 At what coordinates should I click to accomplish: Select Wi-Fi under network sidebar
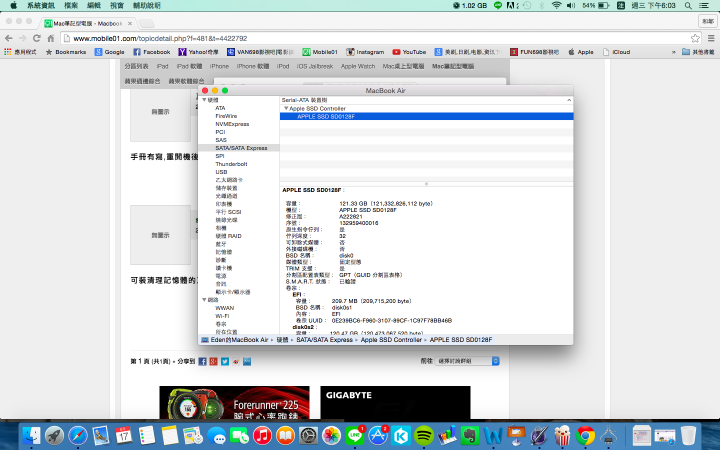click(222, 316)
